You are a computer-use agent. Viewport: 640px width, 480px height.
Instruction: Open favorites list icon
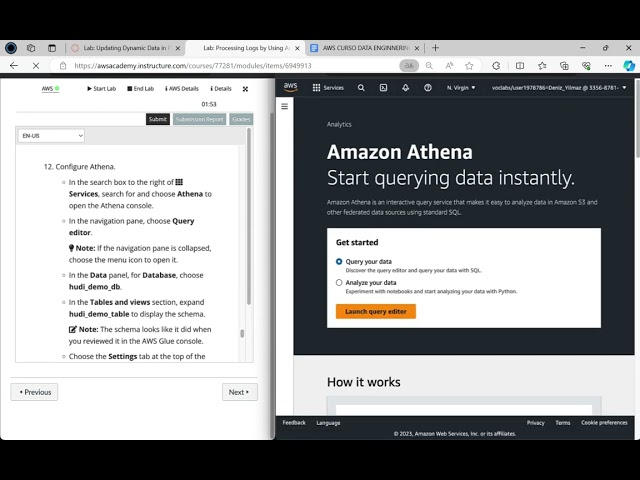[542, 65]
